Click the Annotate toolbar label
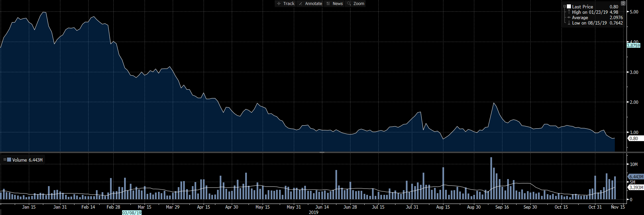 (314, 4)
